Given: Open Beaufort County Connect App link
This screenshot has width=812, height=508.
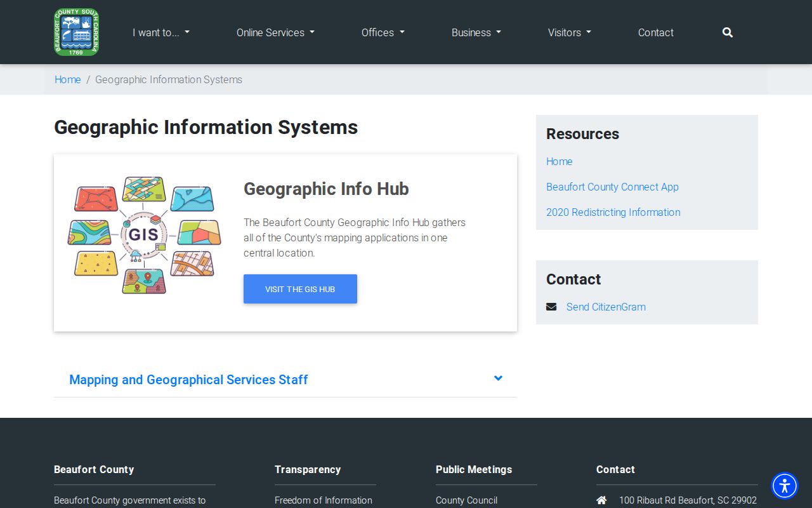Looking at the screenshot, I should tap(612, 187).
